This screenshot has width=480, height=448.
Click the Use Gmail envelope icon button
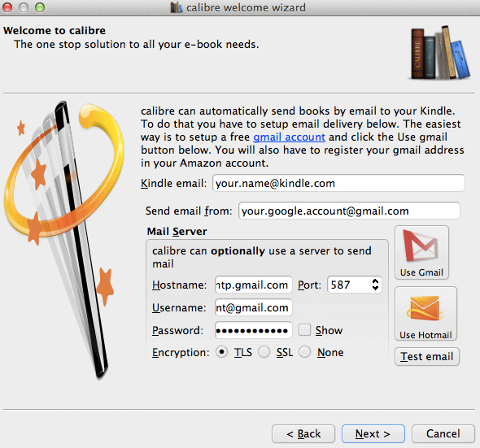coord(421,253)
